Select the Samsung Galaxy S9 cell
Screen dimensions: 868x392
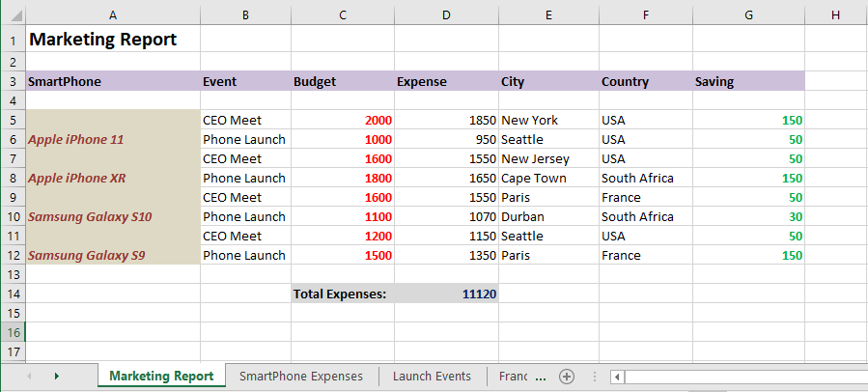pos(113,255)
